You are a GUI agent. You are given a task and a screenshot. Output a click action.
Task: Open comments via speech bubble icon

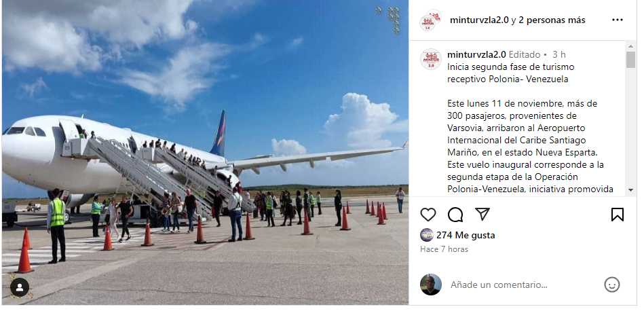tap(455, 215)
